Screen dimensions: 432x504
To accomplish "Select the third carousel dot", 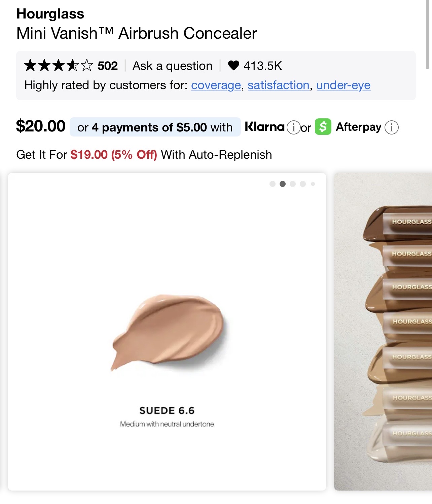I will click(x=293, y=184).
